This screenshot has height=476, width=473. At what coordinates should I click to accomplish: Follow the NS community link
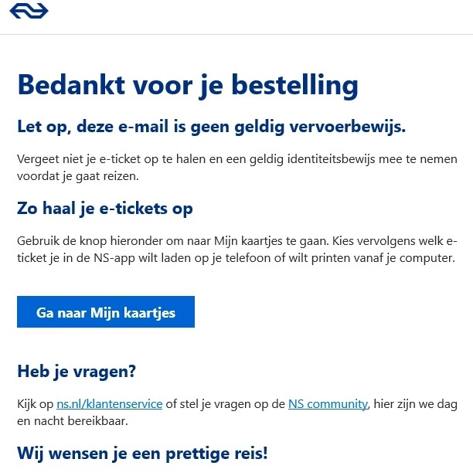[x=328, y=403]
